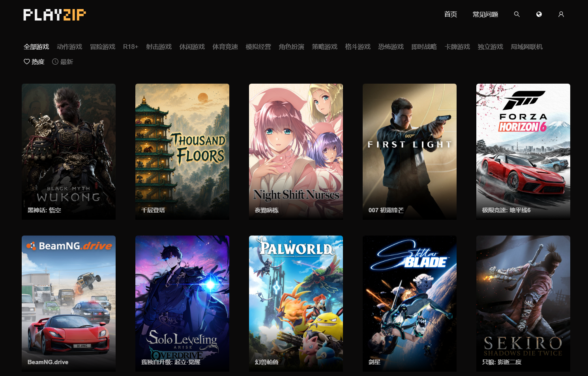Sort games by 最新 newest
Screen dimensions: 588x376
click(62, 62)
